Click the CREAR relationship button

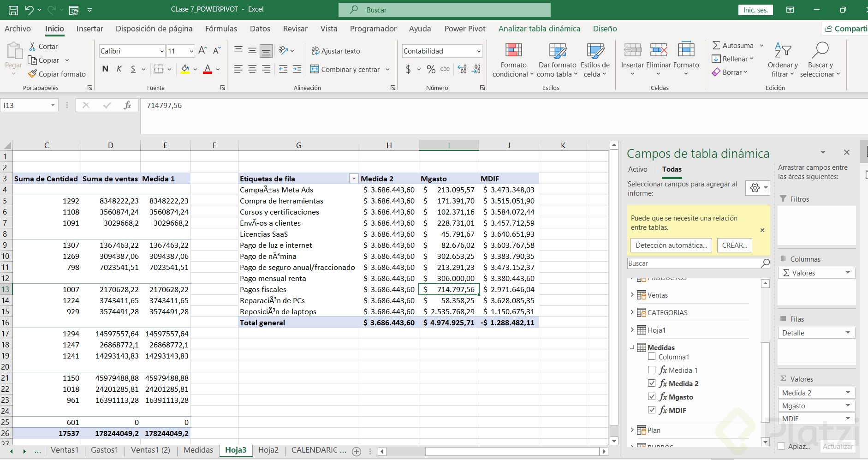tap(734, 245)
